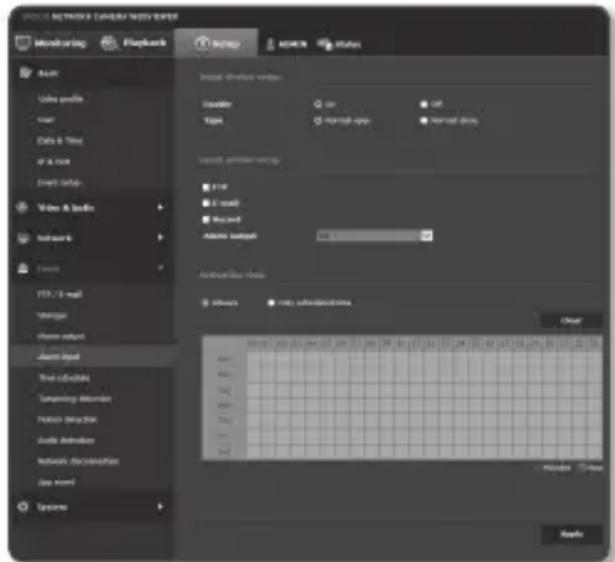Viewport: 615px width, 562px height.
Task: Open IP & Port settings
Action: pyautogui.click(x=53, y=162)
